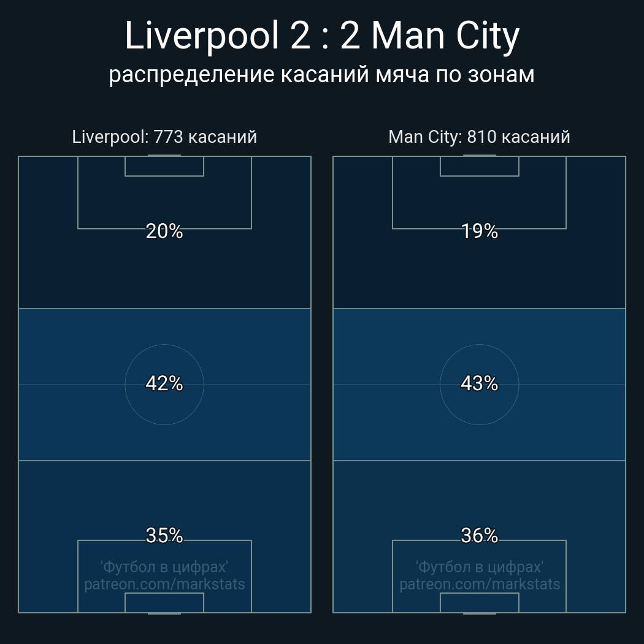Open patreon.com/markstats link on Man City pitch

pos(480,585)
